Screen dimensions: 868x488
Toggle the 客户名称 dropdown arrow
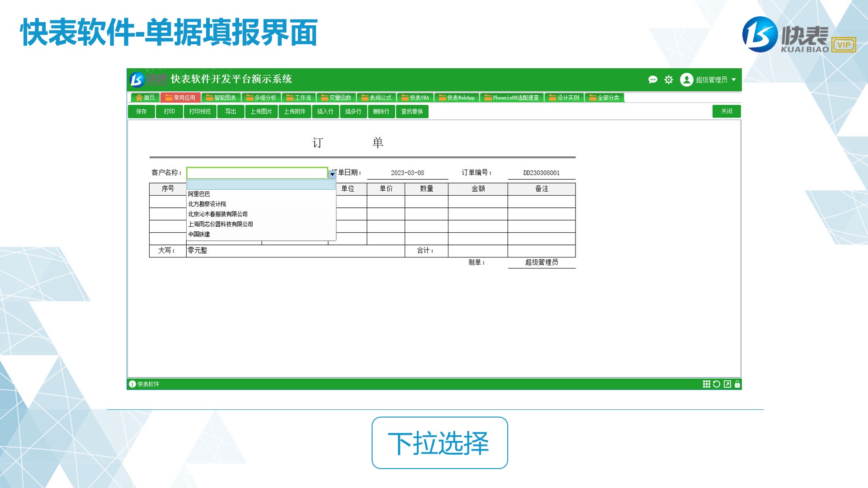(332, 174)
